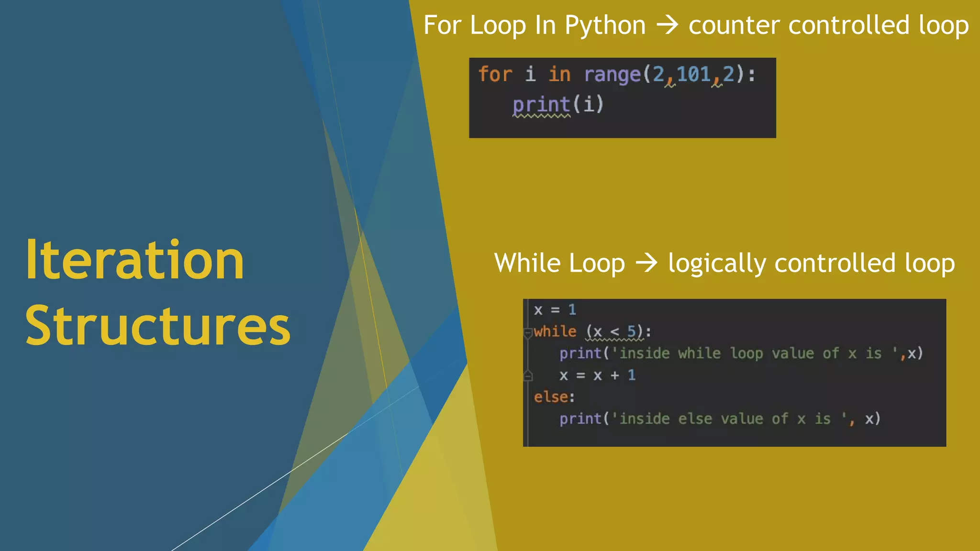Click the underlined print(i) call

[557, 104]
